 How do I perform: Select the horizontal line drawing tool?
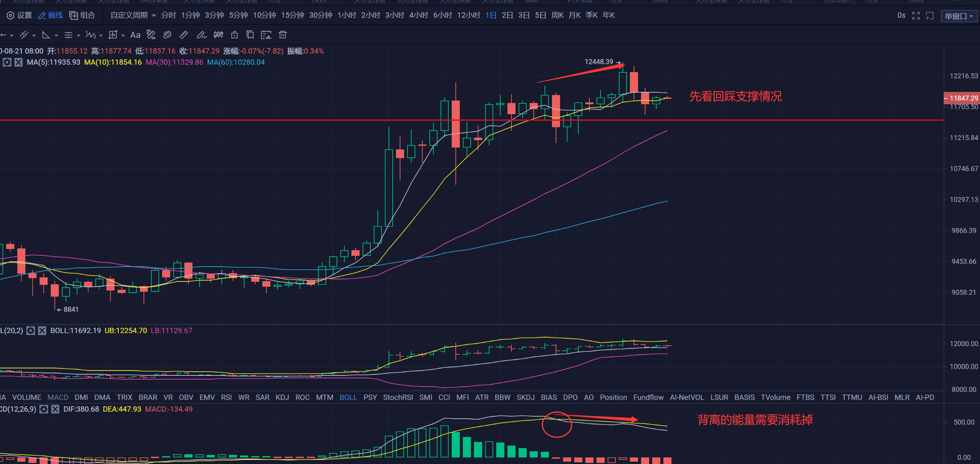point(3,35)
